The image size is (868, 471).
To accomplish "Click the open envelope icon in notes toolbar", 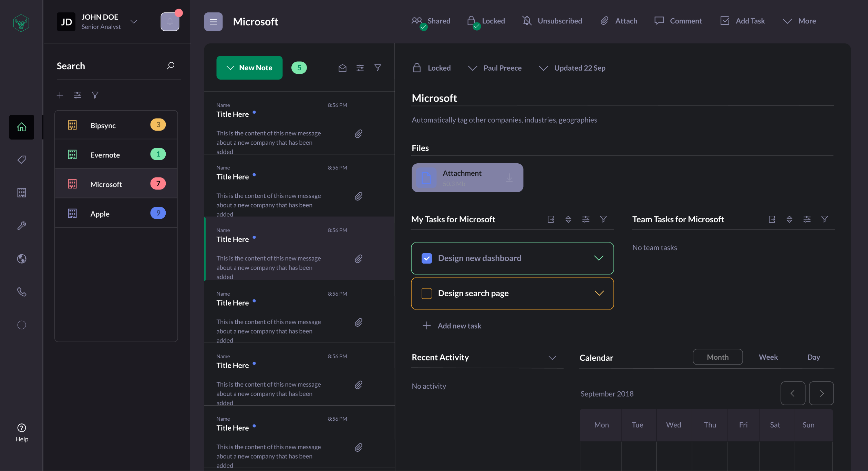I will click(342, 68).
